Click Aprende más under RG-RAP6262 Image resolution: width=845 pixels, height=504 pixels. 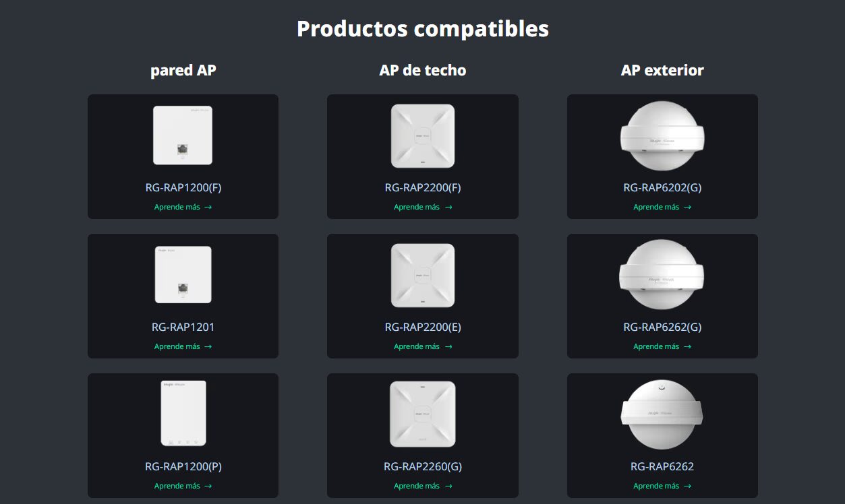pos(662,486)
